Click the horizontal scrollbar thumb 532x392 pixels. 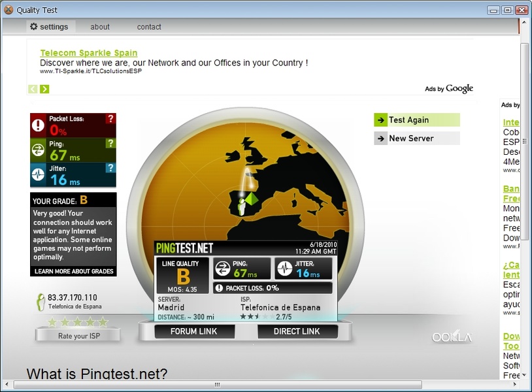218,385
